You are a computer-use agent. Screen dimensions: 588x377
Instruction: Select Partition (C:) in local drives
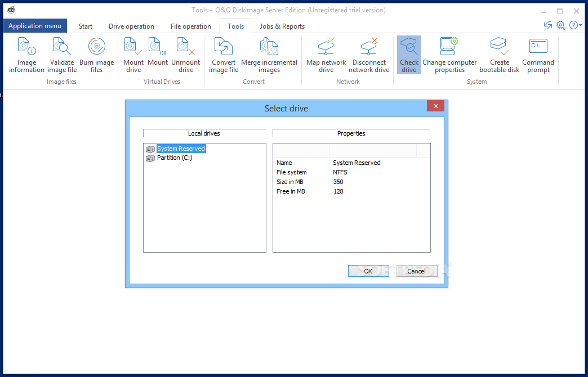[175, 158]
